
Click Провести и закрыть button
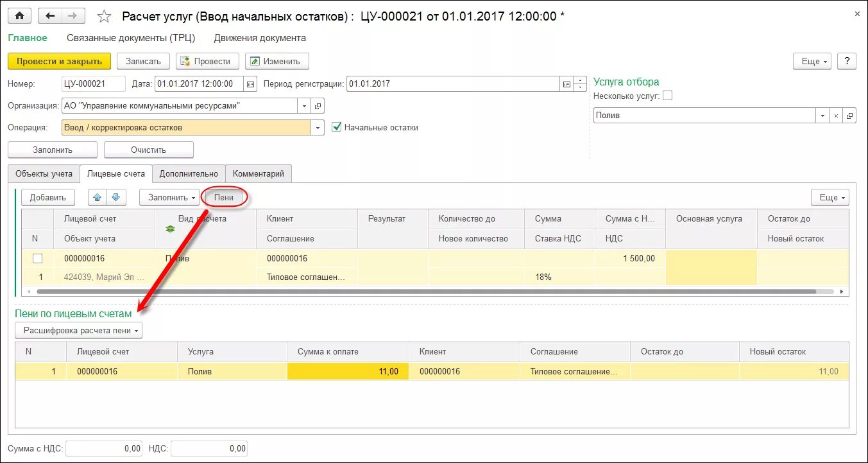(x=59, y=61)
